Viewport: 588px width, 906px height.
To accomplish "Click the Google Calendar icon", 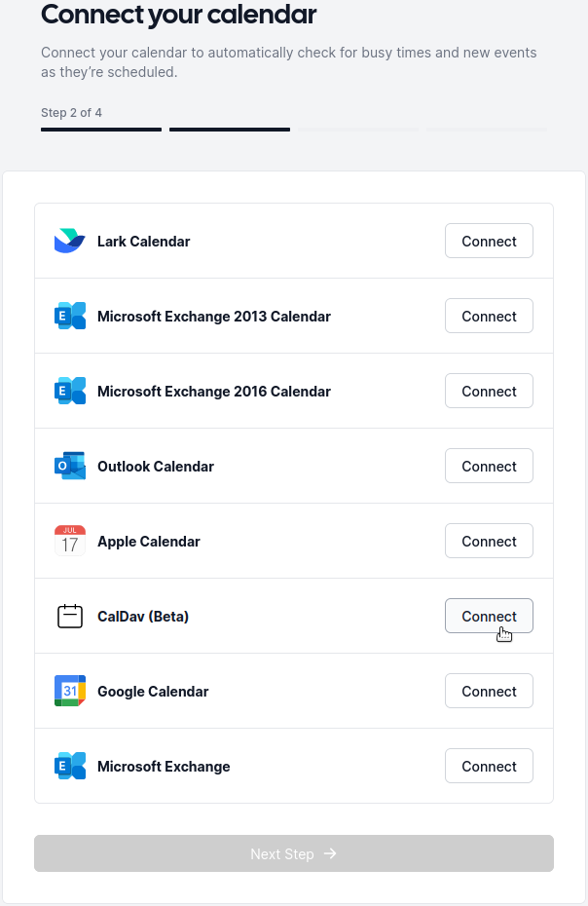I will (x=70, y=691).
